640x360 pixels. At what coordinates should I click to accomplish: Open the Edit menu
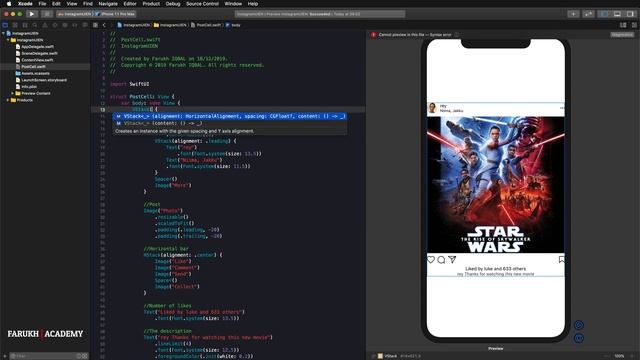pos(56,4)
